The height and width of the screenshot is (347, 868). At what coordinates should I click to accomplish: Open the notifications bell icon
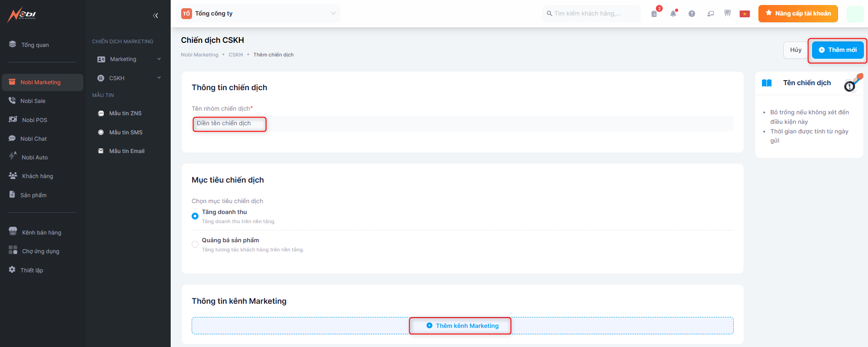coord(673,14)
